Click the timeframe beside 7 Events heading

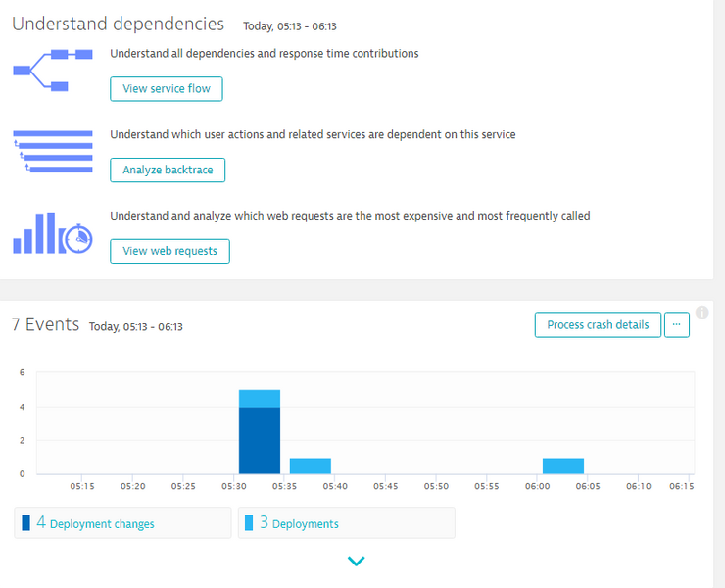pyautogui.click(x=135, y=327)
